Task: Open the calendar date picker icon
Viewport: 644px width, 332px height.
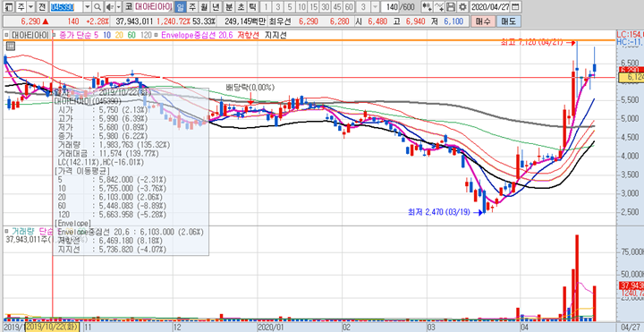Action: [x=515, y=7]
